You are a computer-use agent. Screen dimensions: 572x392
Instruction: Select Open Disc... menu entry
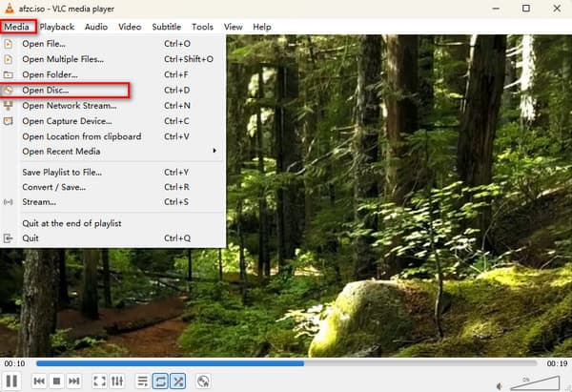tap(112, 91)
